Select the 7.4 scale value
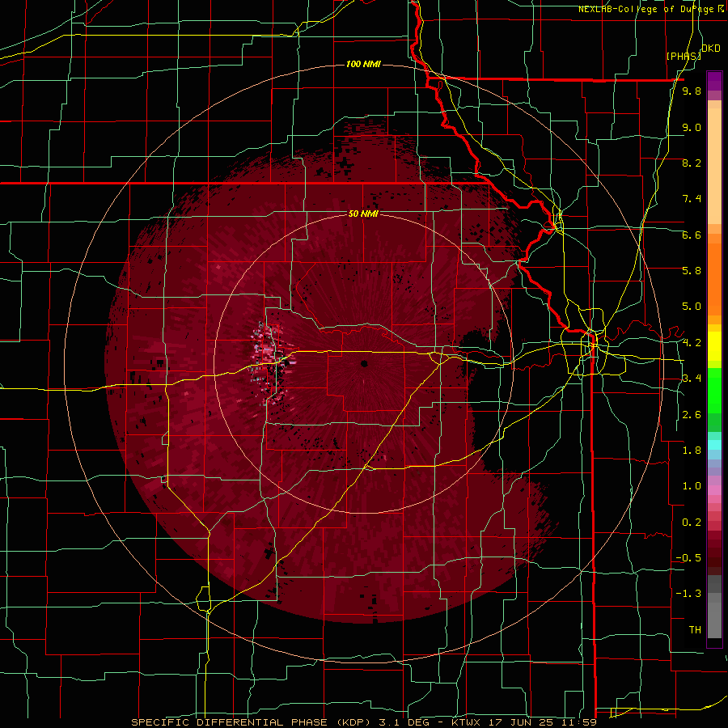Viewport: 728px width, 728px height. [x=692, y=199]
